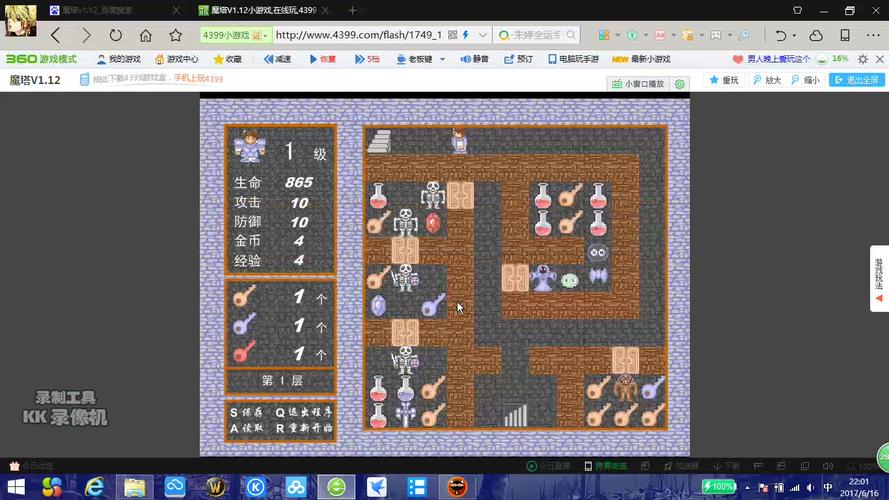
Task: Open 我的游戏 in game mode toolbar
Action: [x=118, y=59]
